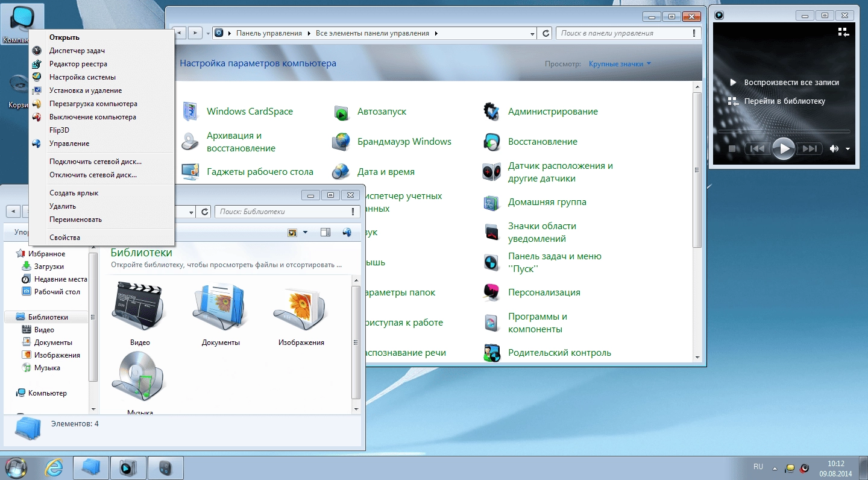Open the Брандмауэр Windows globe icon

[x=341, y=142]
